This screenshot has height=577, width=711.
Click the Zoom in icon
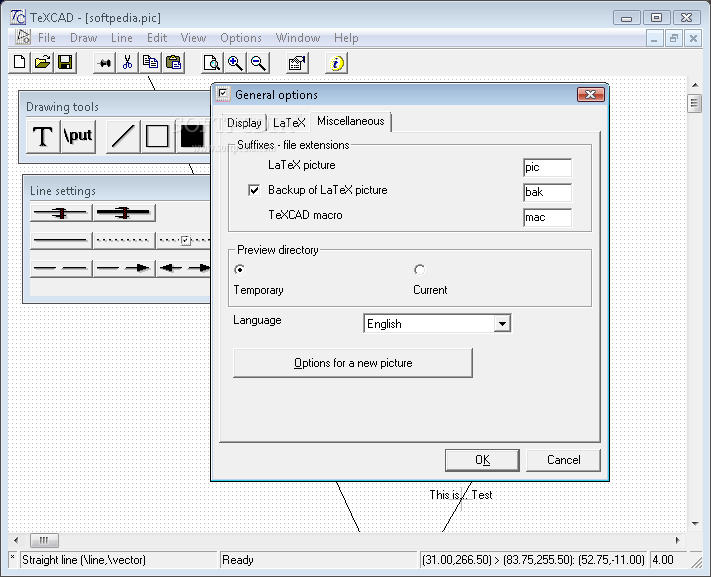click(235, 63)
